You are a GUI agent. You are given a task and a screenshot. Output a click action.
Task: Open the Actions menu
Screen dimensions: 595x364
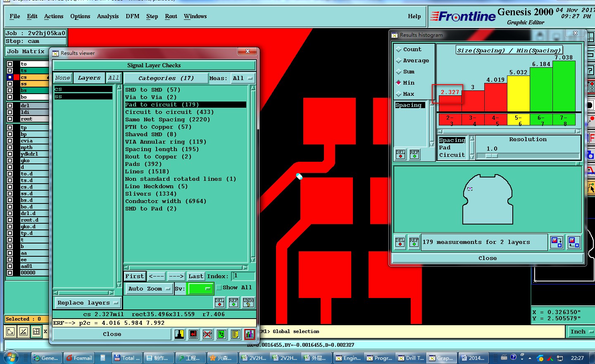coord(54,17)
